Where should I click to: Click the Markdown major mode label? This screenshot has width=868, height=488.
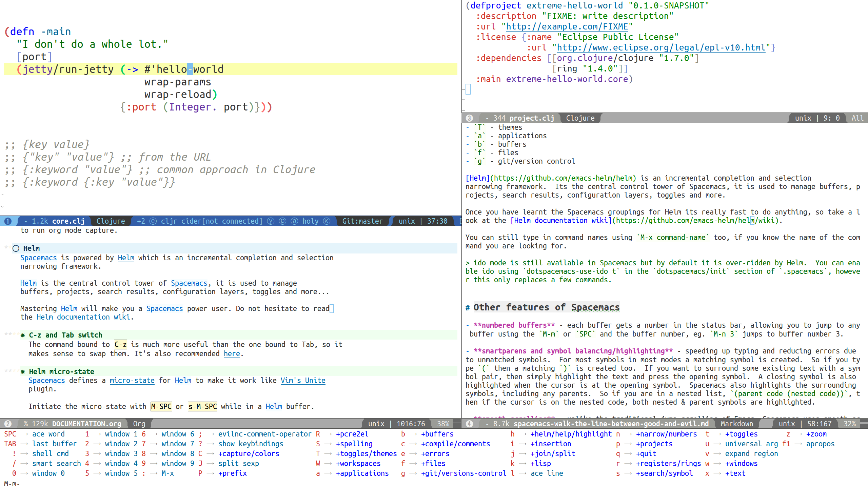[x=737, y=424]
